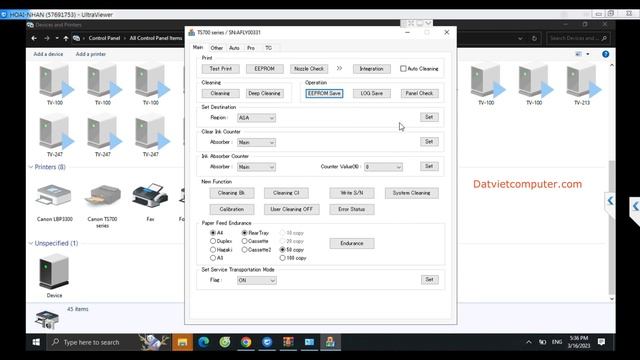Go forward in Devices and Printers window
Viewport: 640px width, 360px height.
point(47,38)
